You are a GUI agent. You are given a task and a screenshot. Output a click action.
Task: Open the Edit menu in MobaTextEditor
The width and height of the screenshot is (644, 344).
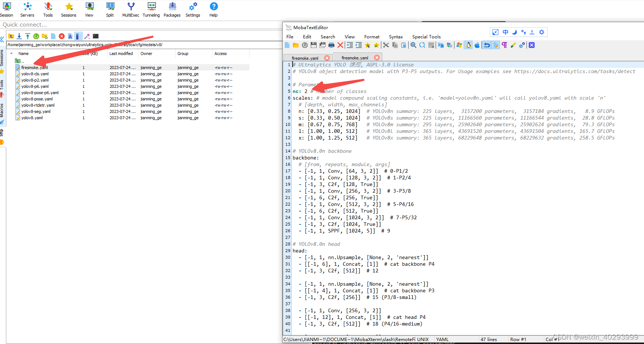[307, 37]
